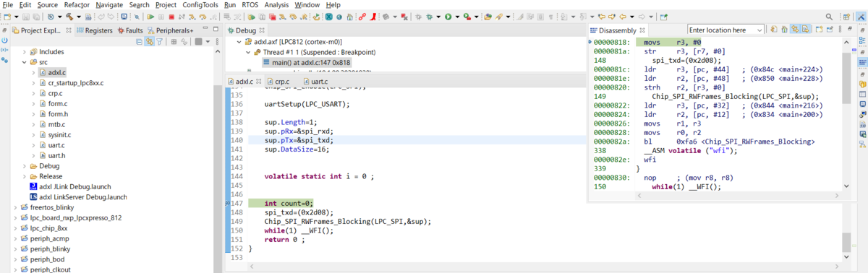Screen dimensions: 868x273
Task: Toggle the gray square button in Project Explorer
Action: pyautogui.click(x=198, y=42)
